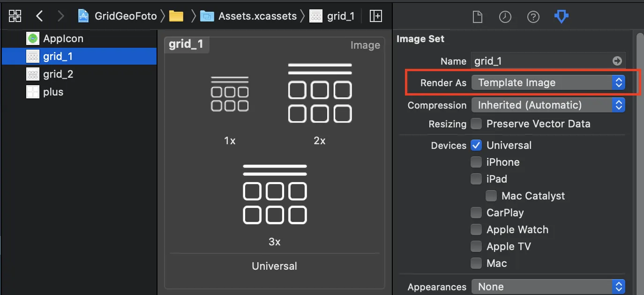Show the Quick Help inspector
The image size is (644, 295).
click(x=533, y=17)
